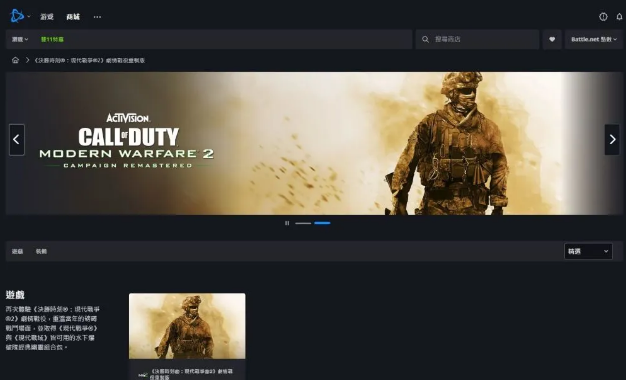Open the Battle.net logo menu
The width and height of the screenshot is (626, 380).
(x=19, y=16)
